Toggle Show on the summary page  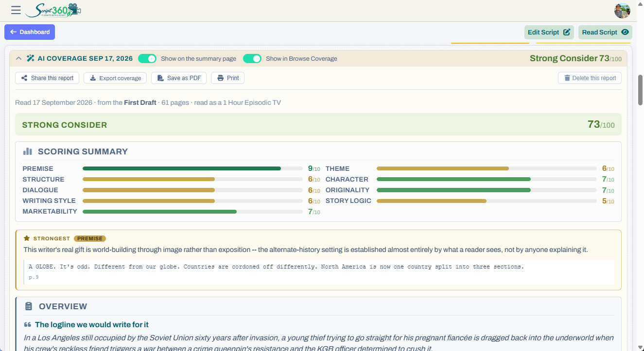click(x=147, y=59)
